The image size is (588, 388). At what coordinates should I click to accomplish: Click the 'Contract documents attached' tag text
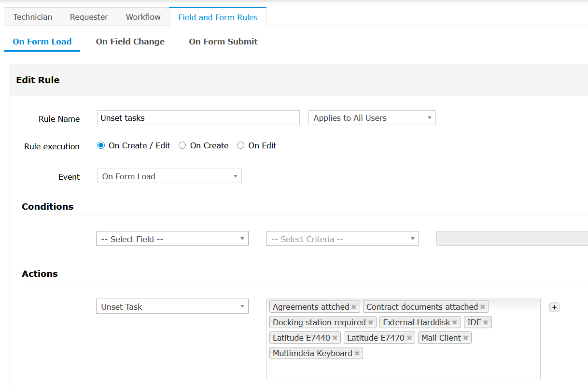[x=422, y=307]
